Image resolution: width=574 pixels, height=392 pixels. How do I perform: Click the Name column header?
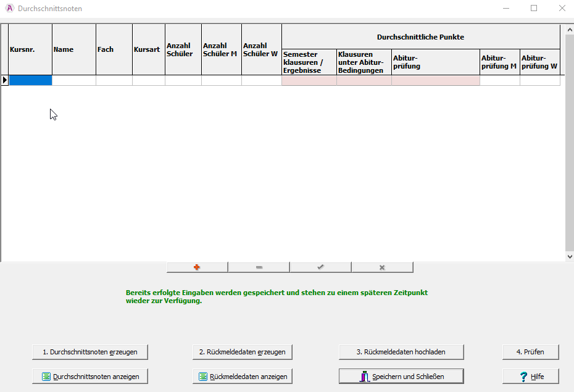point(74,49)
